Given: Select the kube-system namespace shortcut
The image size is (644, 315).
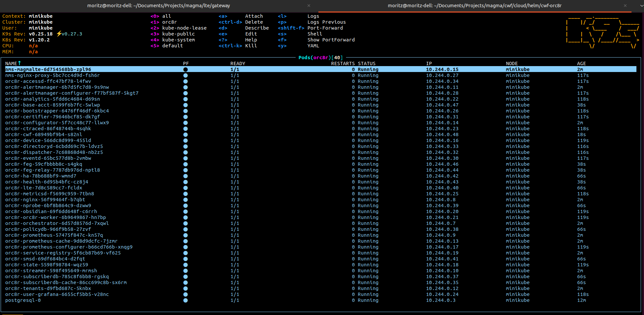Looking at the screenshot, I should pos(178,40).
